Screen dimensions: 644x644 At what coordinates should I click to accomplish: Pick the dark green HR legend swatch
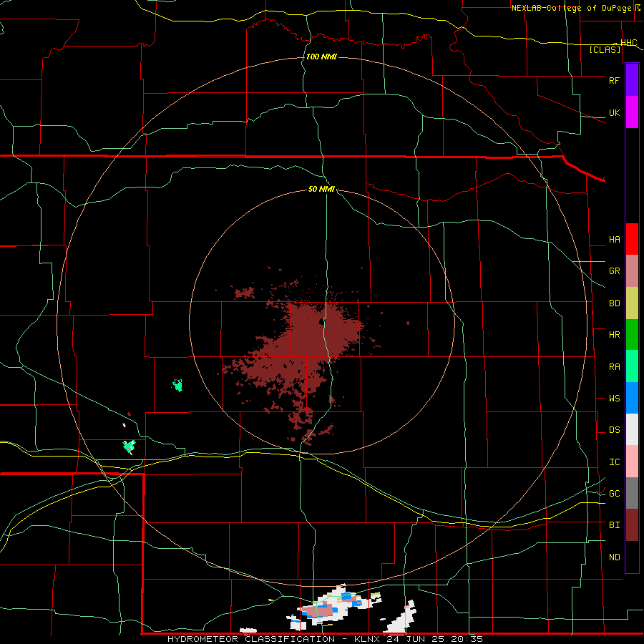632,335
